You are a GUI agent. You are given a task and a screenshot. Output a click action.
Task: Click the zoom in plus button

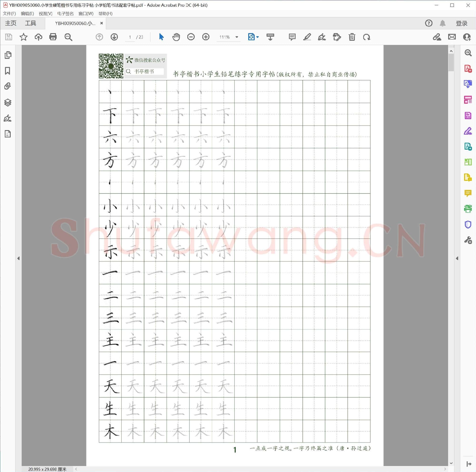pos(206,37)
